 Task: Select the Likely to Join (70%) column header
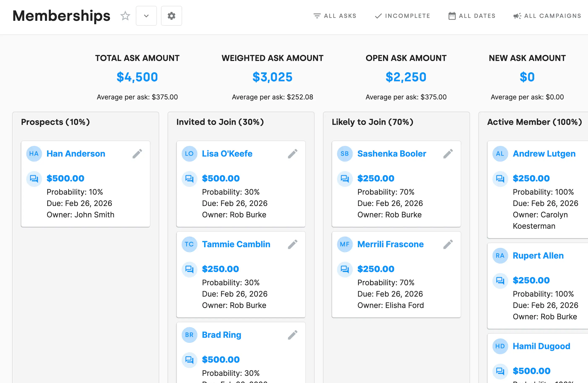tap(373, 122)
